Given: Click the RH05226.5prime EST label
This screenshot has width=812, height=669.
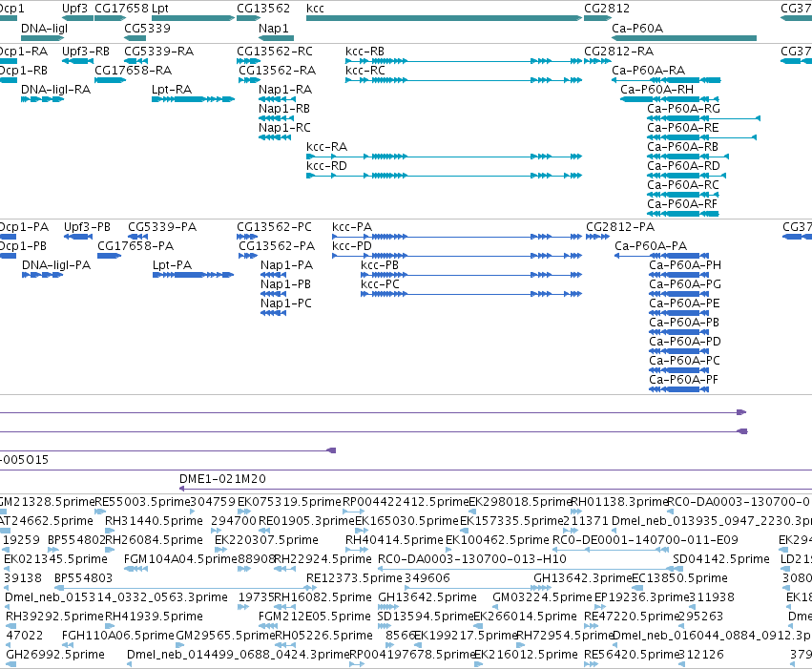Looking at the screenshot, I should coord(323,636).
